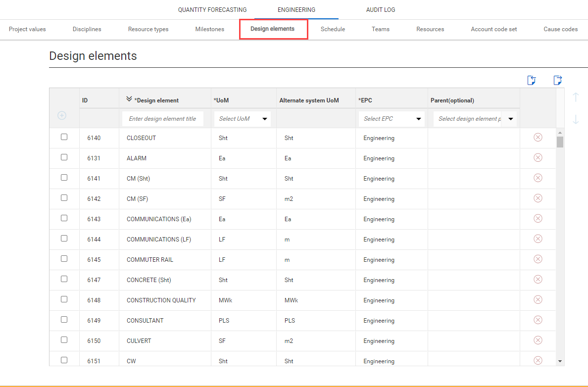
Task: Click the export file icon above the table
Action: tap(558, 80)
